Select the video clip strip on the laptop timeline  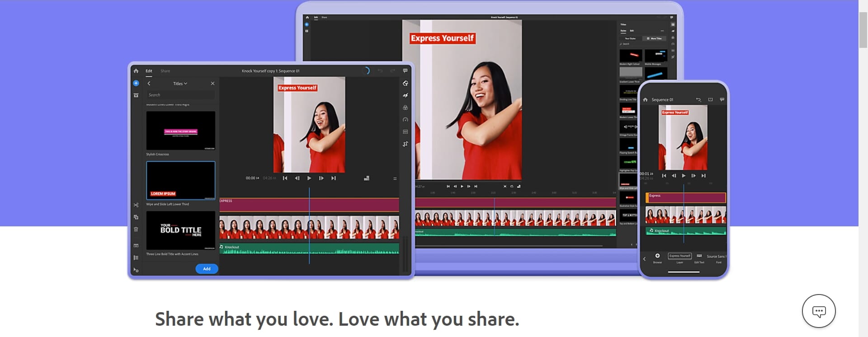point(515,219)
